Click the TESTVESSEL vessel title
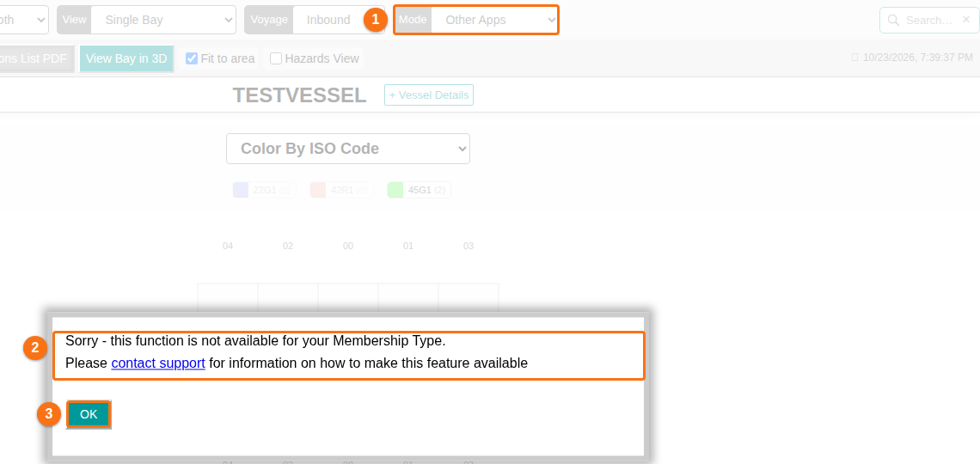 (299, 95)
